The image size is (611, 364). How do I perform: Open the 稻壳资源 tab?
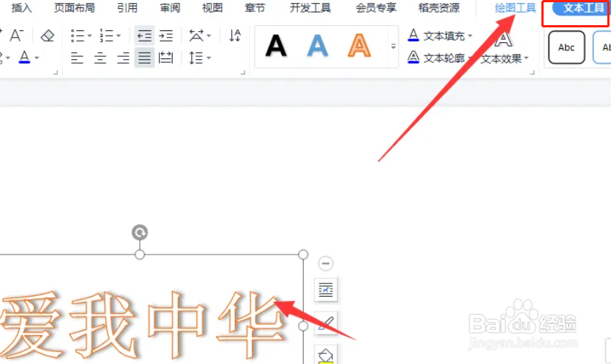coord(438,8)
